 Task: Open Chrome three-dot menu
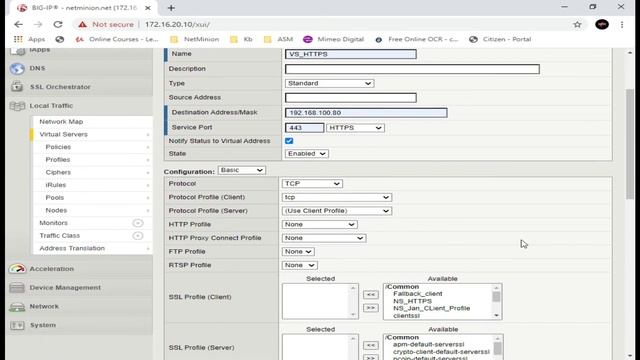[622, 24]
